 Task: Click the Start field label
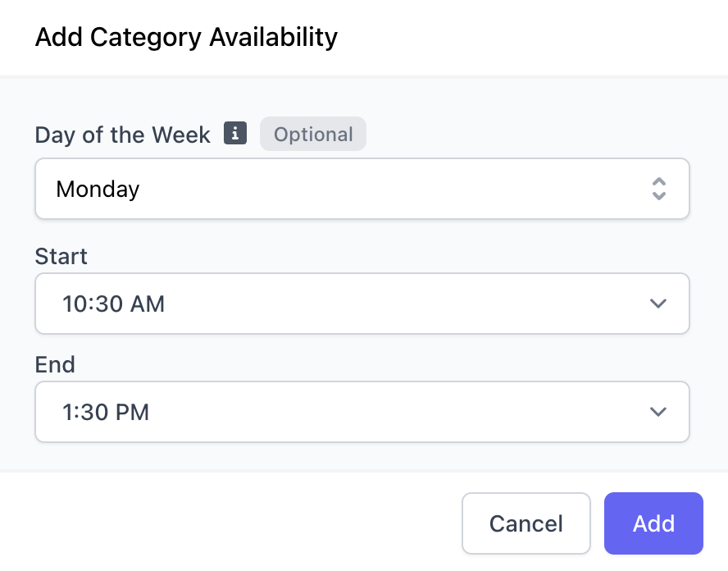(x=61, y=256)
